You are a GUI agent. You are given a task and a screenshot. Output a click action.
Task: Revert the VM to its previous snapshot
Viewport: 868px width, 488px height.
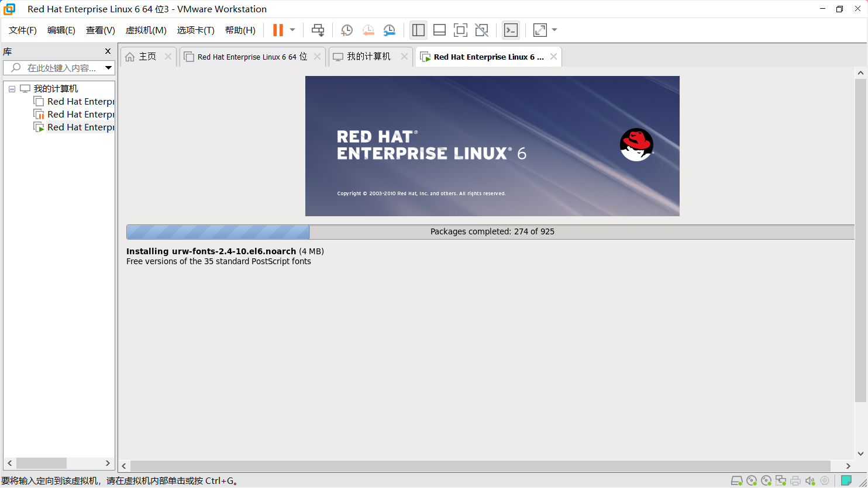coord(368,30)
